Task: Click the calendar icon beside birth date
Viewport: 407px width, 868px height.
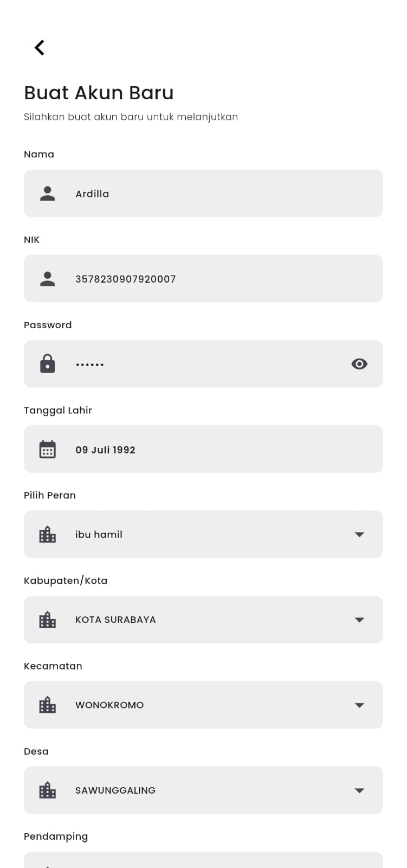Action: [x=48, y=449]
